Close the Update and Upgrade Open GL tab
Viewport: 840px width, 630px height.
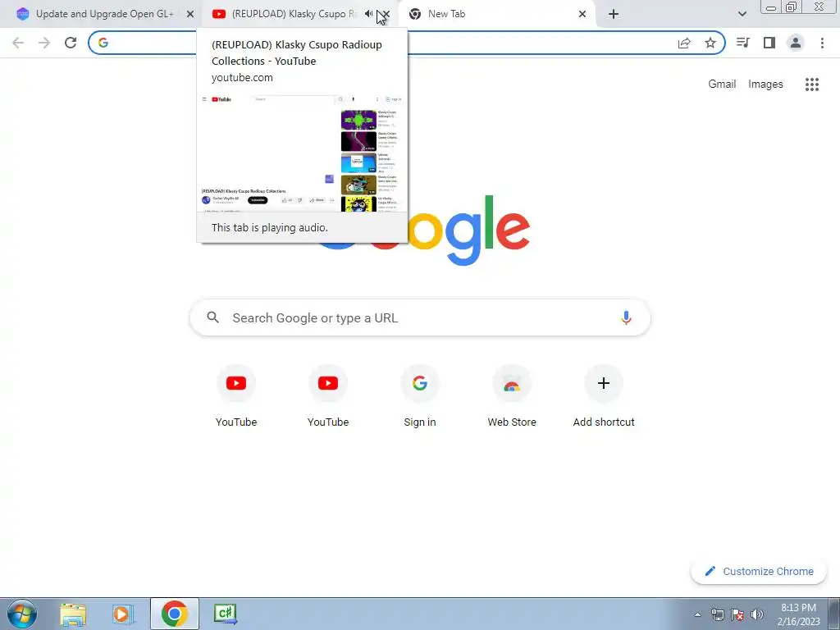click(x=190, y=14)
